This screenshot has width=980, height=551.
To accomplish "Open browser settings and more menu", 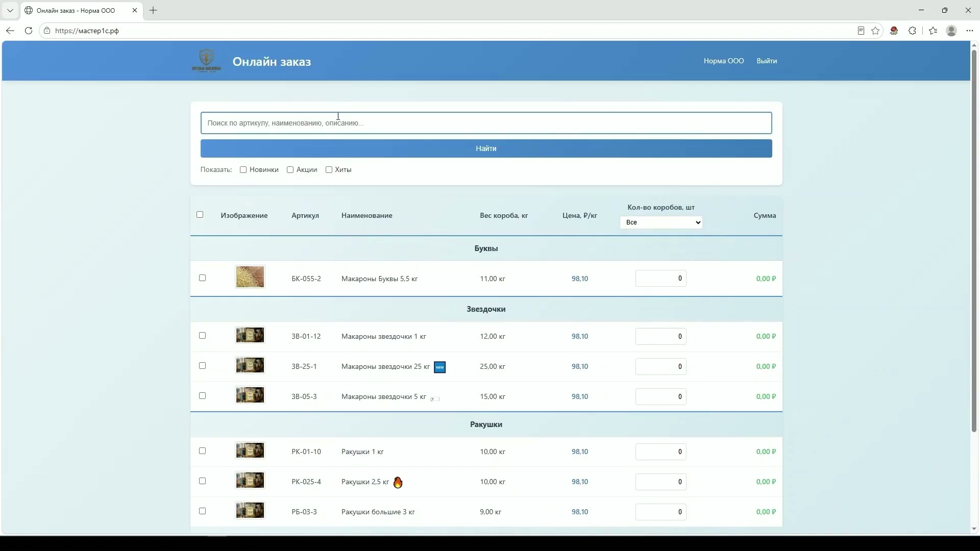I will (970, 31).
